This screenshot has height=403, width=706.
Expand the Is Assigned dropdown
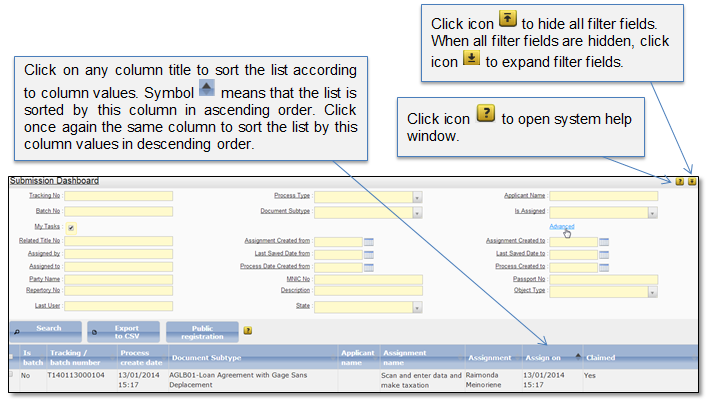pyautogui.click(x=652, y=212)
